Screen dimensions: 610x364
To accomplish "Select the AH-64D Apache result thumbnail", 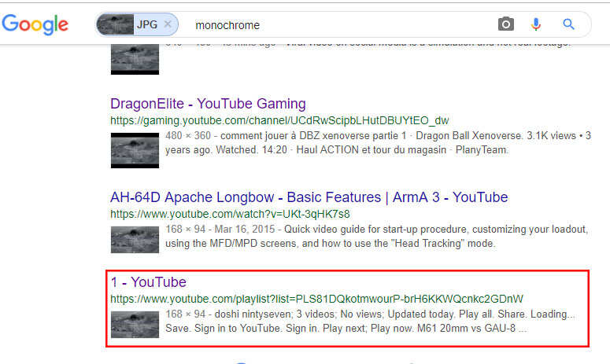I will (135, 239).
